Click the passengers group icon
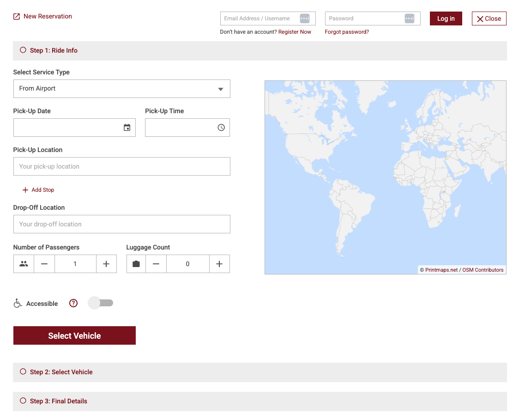Image resolution: width=519 pixels, height=420 pixels. [x=24, y=264]
